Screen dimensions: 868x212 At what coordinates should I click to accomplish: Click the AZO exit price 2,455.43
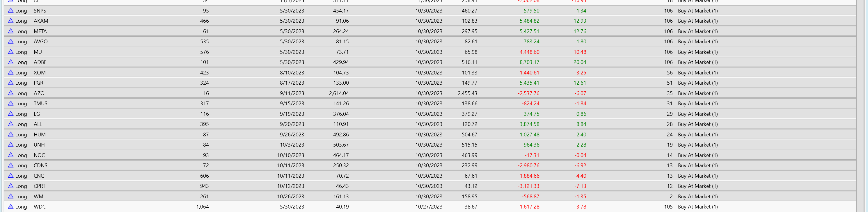click(x=467, y=93)
